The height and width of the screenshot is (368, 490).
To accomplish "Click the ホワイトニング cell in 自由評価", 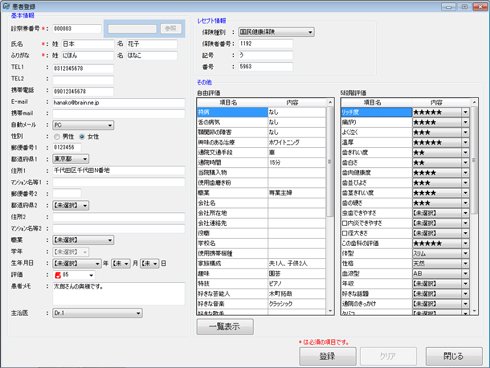I will [x=296, y=142].
